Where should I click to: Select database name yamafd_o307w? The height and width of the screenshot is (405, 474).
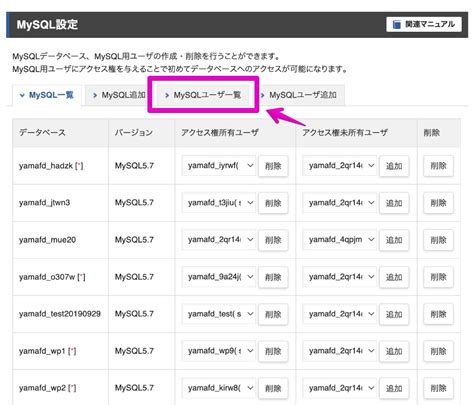tap(47, 277)
